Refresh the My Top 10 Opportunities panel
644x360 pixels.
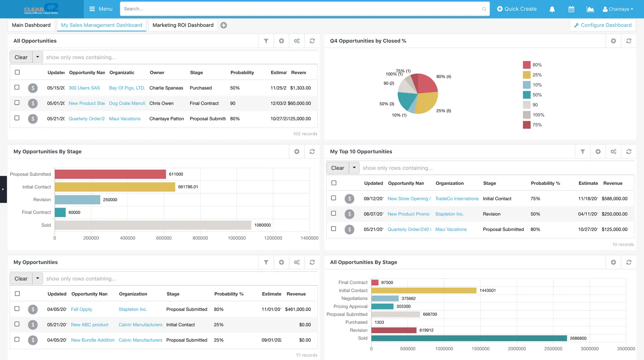pos(629,151)
